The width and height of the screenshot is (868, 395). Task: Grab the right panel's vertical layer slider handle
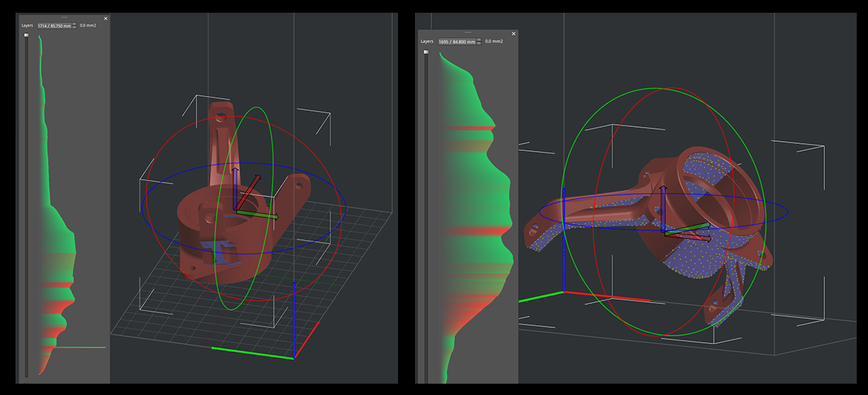426,52
